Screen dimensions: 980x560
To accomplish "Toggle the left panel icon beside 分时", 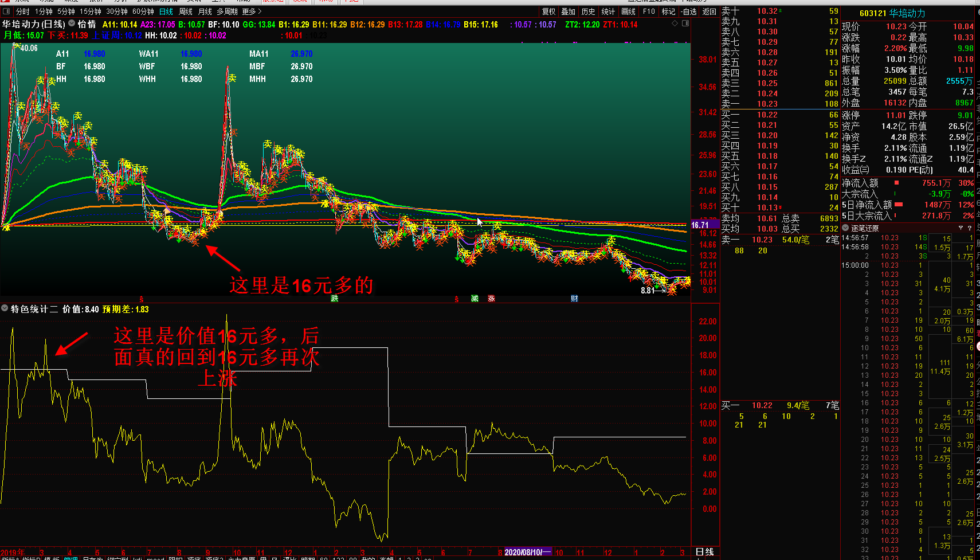I will tap(6, 11).
